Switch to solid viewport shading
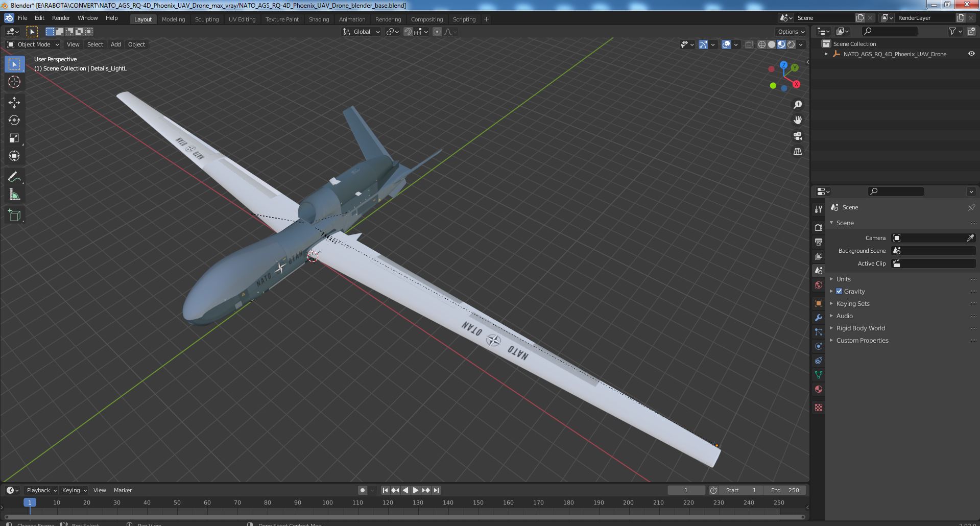Screen dimensions: 980x526 [x=772, y=44]
